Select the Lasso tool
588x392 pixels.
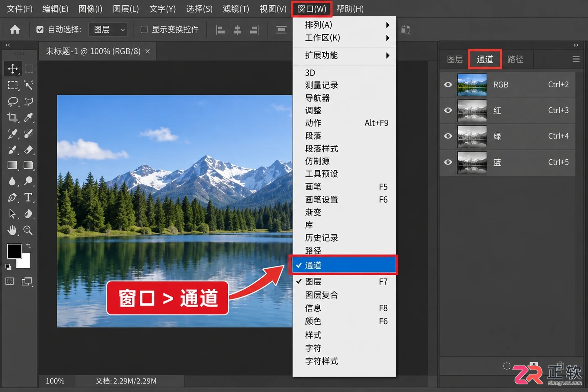[x=13, y=101]
